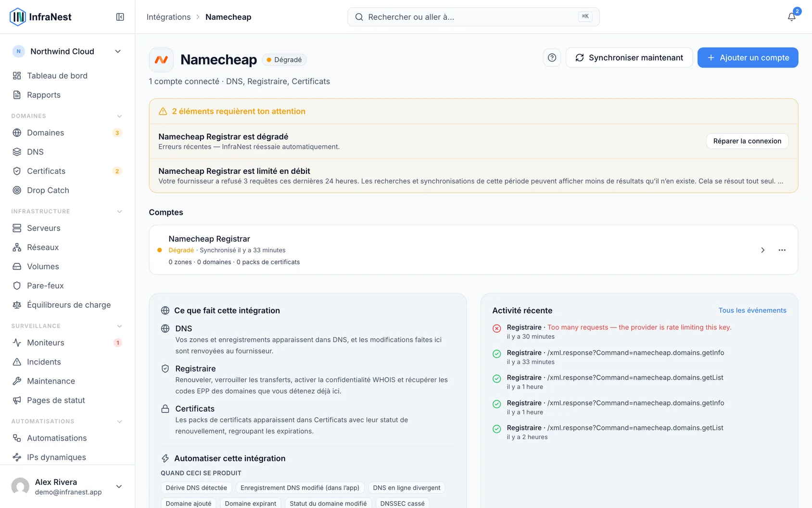Click the Moniteurs badge showing 1
Screen dimensions: 812x508
click(117, 343)
